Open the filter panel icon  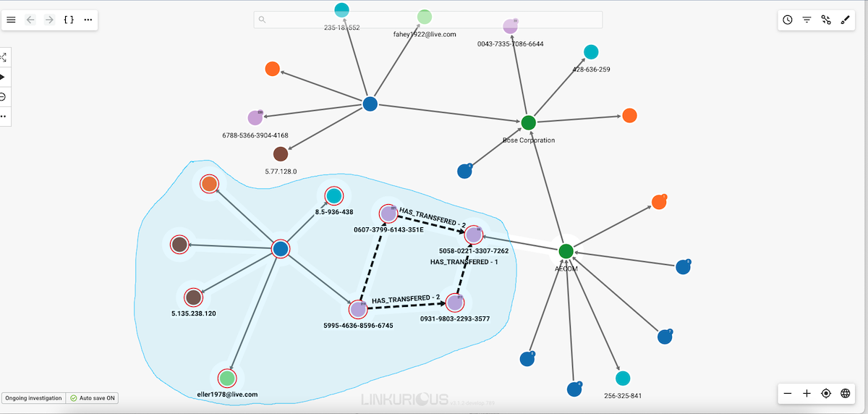coord(807,20)
